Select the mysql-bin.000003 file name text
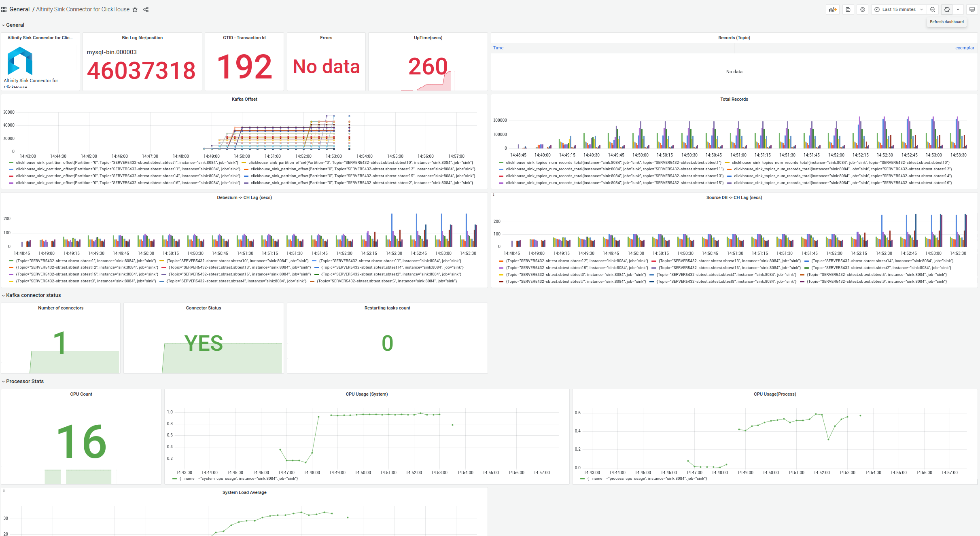Viewport: 980px width, 536px height. click(112, 52)
